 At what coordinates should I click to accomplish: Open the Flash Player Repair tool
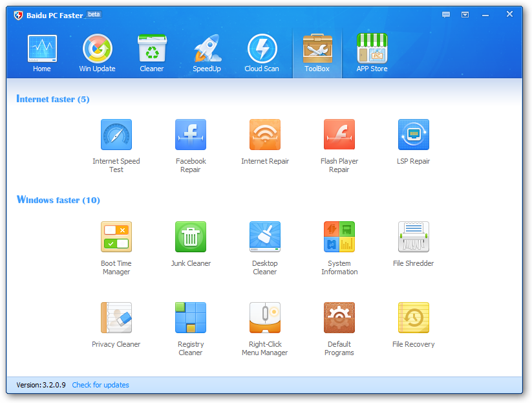[339, 146]
